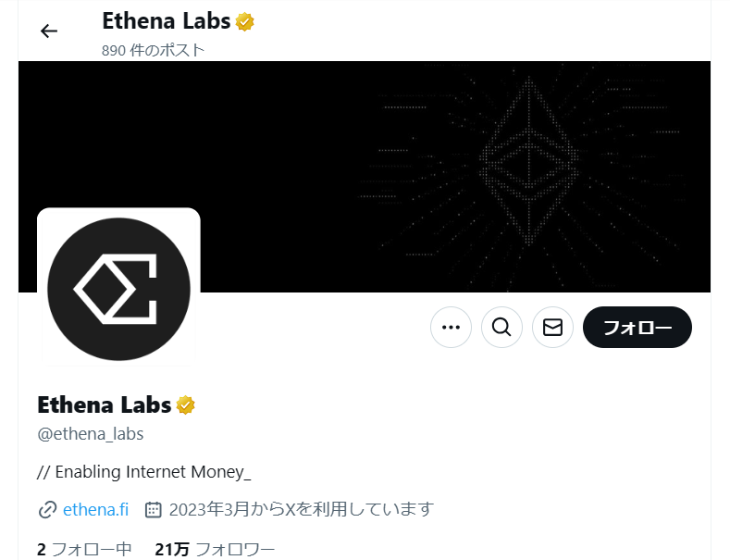This screenshot has height=560, width=730.
Task: Click the magnifier search-profile icon
Action: (501, 327)
